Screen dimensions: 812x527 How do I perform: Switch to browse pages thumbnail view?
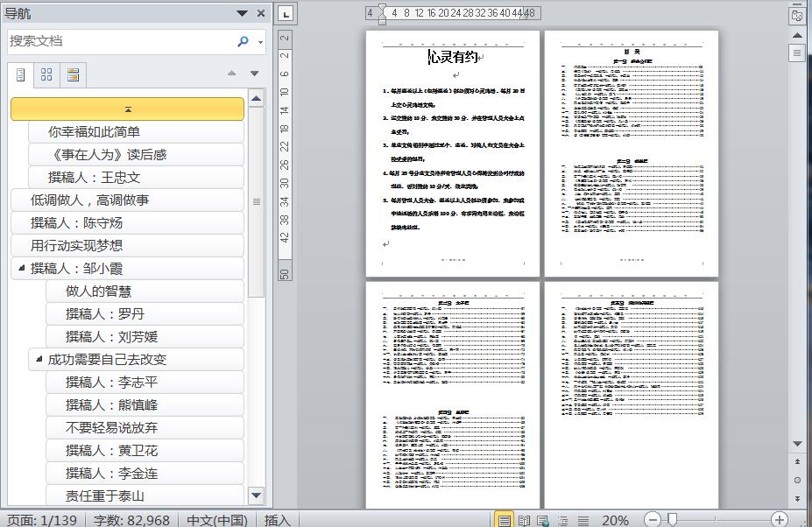(x=46, y=75)
